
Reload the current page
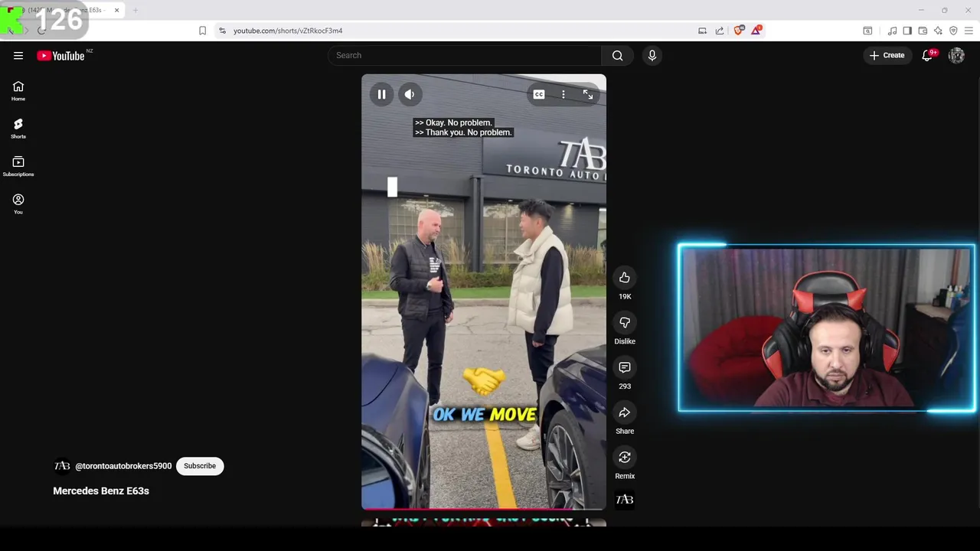coord(41,31)
